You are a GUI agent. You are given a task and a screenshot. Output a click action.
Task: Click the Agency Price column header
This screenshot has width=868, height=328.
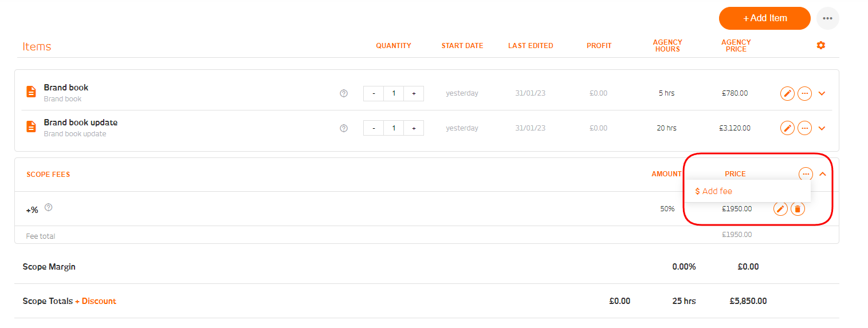click(x=736, y=46)
